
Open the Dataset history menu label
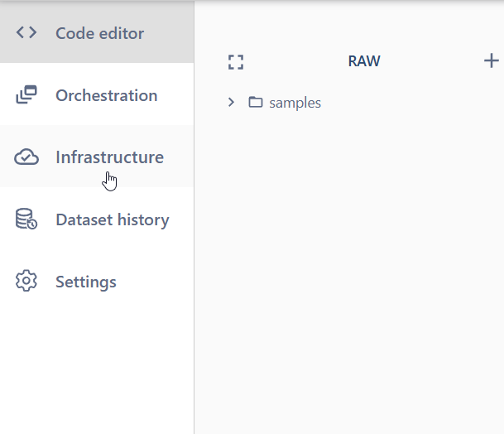click(113, 219)
